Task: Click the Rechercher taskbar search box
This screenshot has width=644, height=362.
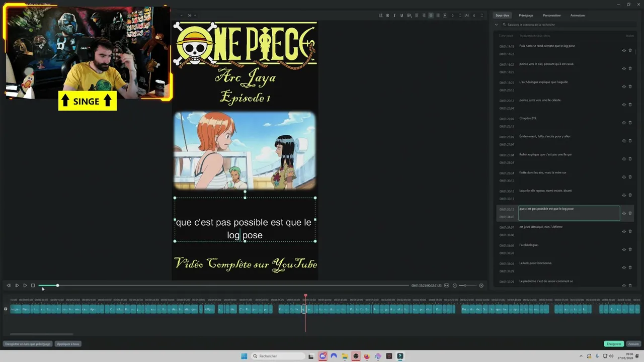Action: click(x=278, y=356)
